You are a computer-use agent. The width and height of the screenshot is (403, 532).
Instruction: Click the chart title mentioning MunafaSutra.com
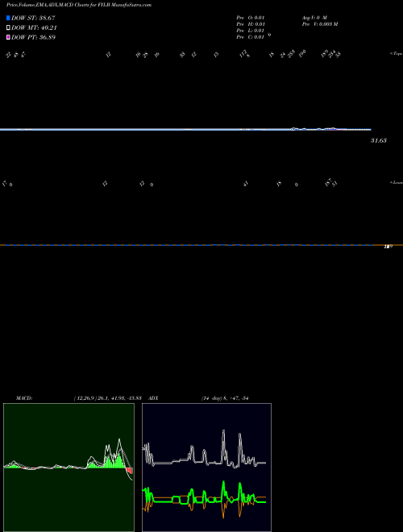(79, 5)
